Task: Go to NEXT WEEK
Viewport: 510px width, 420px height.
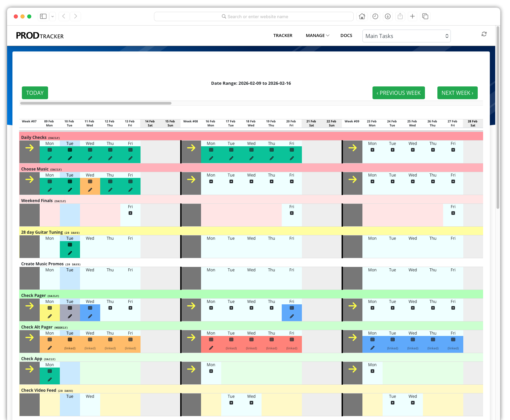Action: [457, 93]
